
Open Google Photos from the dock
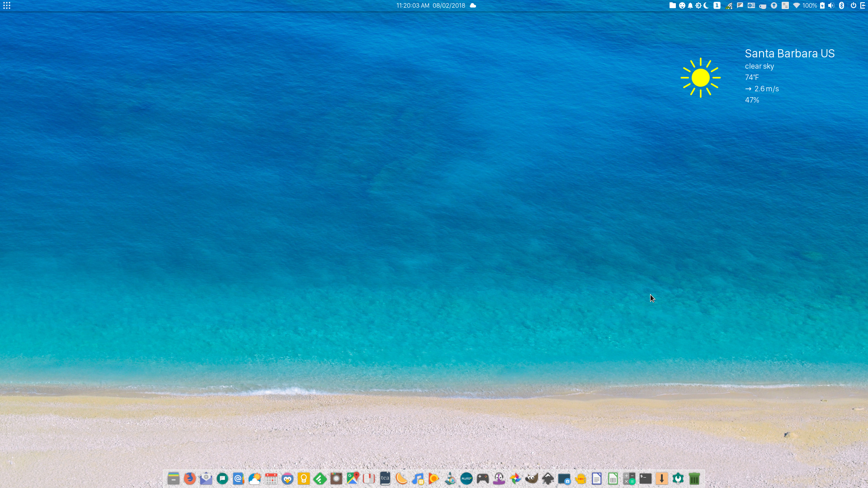(515, 479)
